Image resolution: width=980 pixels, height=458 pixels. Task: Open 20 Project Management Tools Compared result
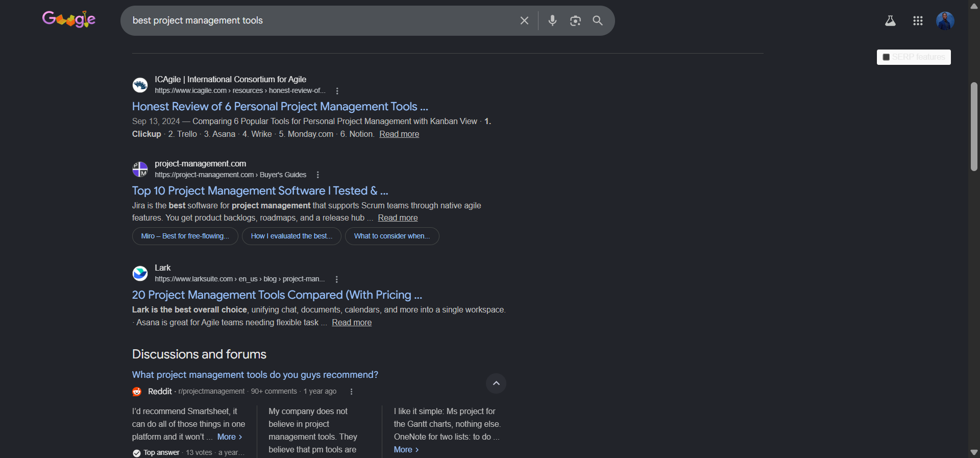[277, 295]
